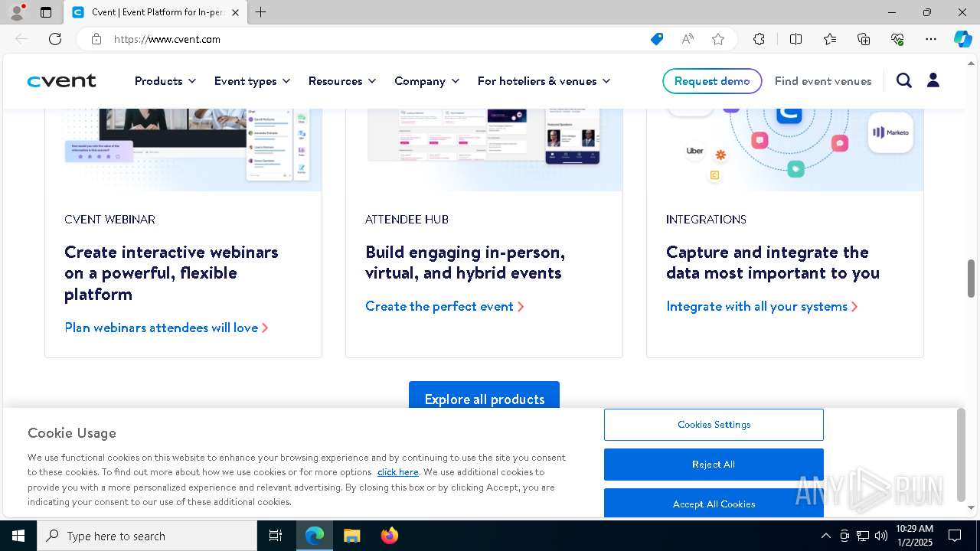This screenshot has height=551, width=980.
Task: Open the Find event venues link
Action: [x=823, y=81]
